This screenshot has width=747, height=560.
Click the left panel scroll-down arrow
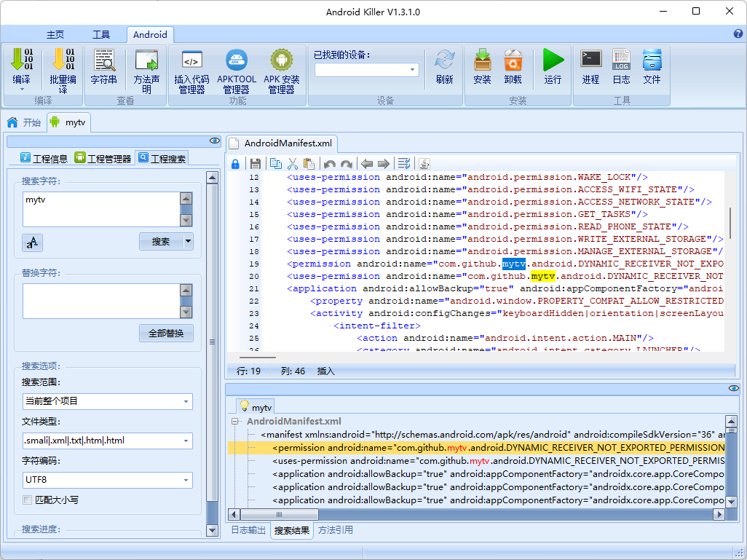[213, 530]
